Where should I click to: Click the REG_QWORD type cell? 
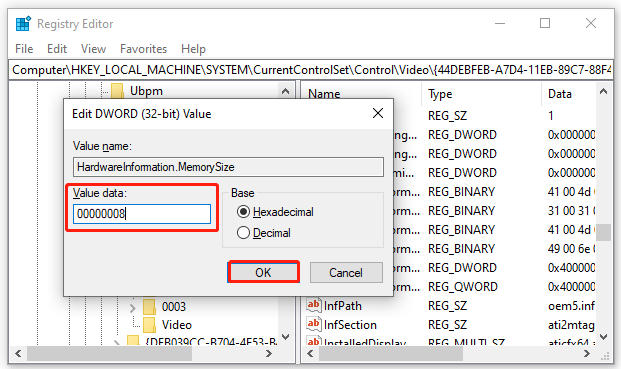click(463, 287)
